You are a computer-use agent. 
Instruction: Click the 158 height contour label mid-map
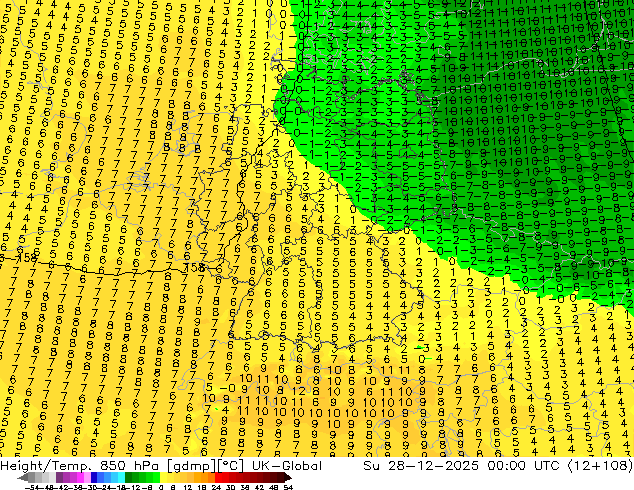click(x=194, y=267)
